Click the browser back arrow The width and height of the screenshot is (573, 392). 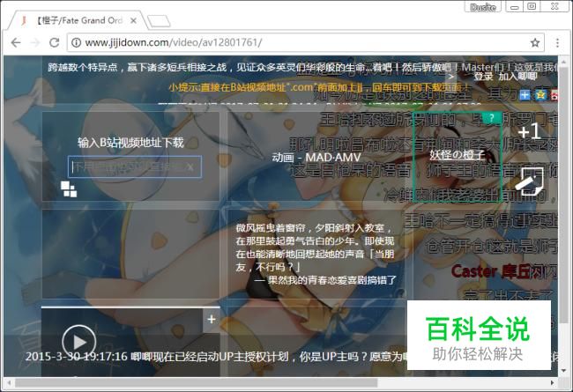click(16, 43)
